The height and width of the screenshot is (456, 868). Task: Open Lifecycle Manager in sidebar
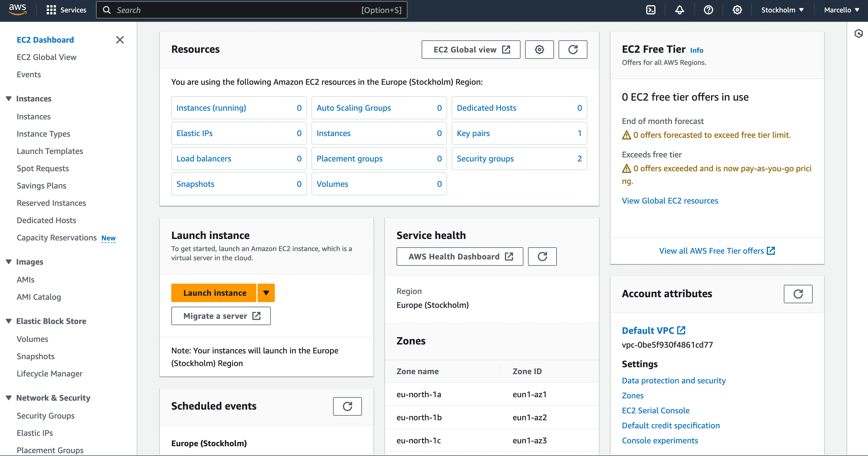(50, 374)
